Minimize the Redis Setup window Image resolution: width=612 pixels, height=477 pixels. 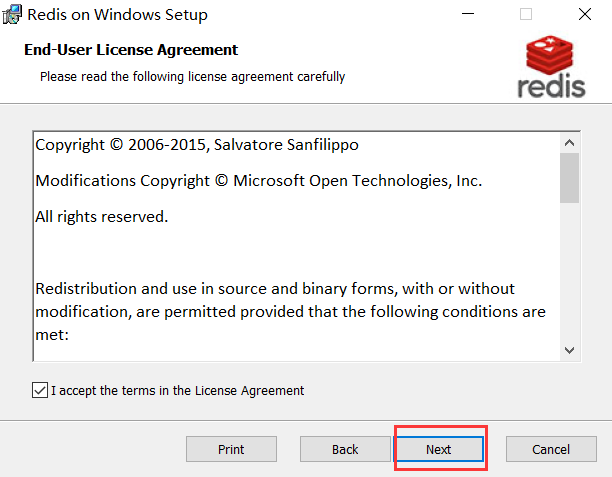click(x=468, y=14)
